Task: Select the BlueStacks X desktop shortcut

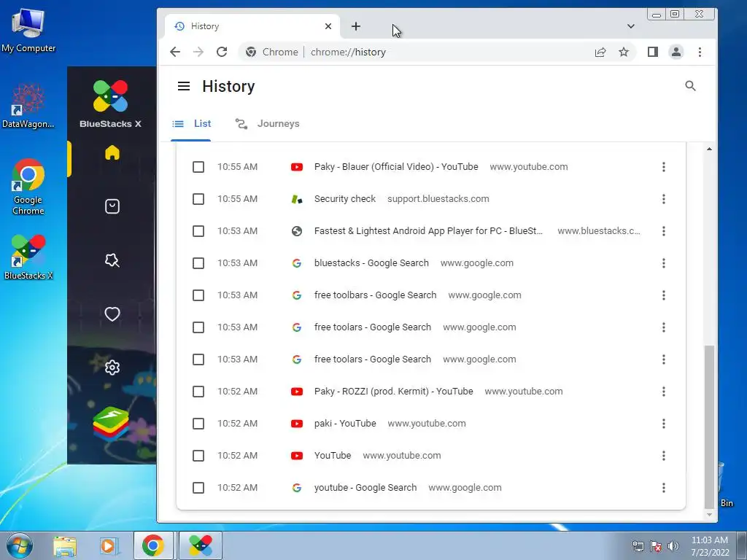Action: pos(28,257)
